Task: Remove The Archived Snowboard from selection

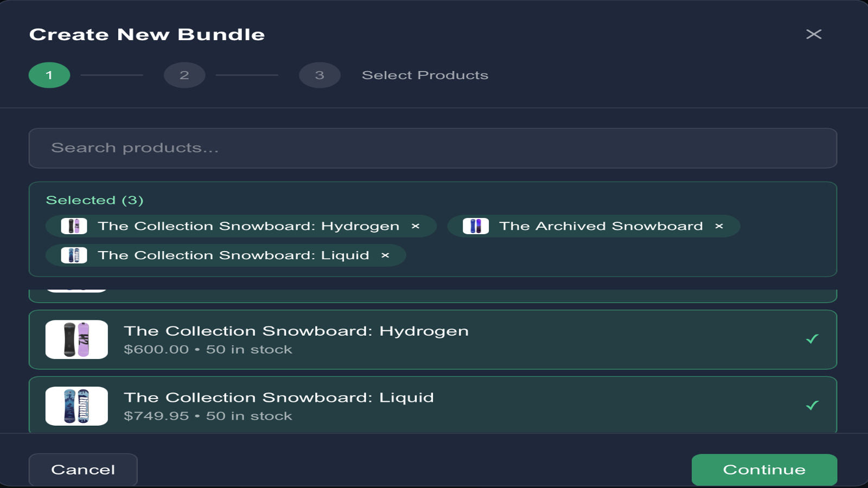Action: tap(719, 226)
